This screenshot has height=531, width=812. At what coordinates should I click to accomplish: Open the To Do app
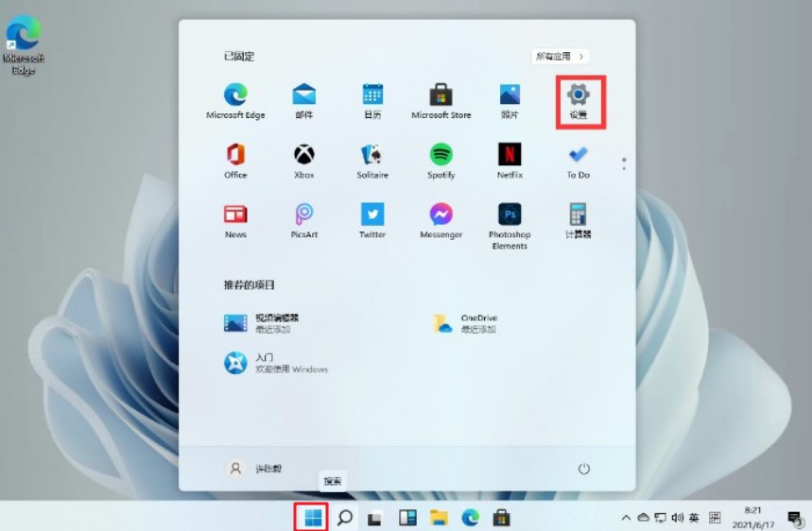coord(579,161)
